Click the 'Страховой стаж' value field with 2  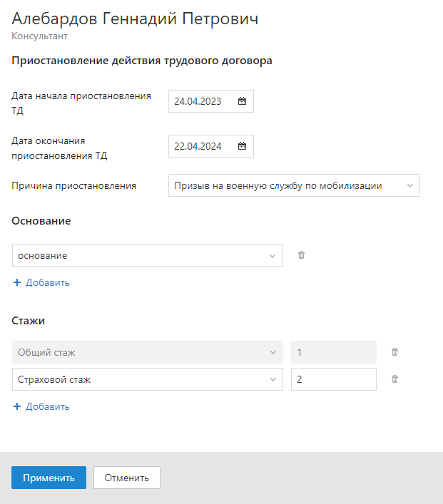(334, 379)
